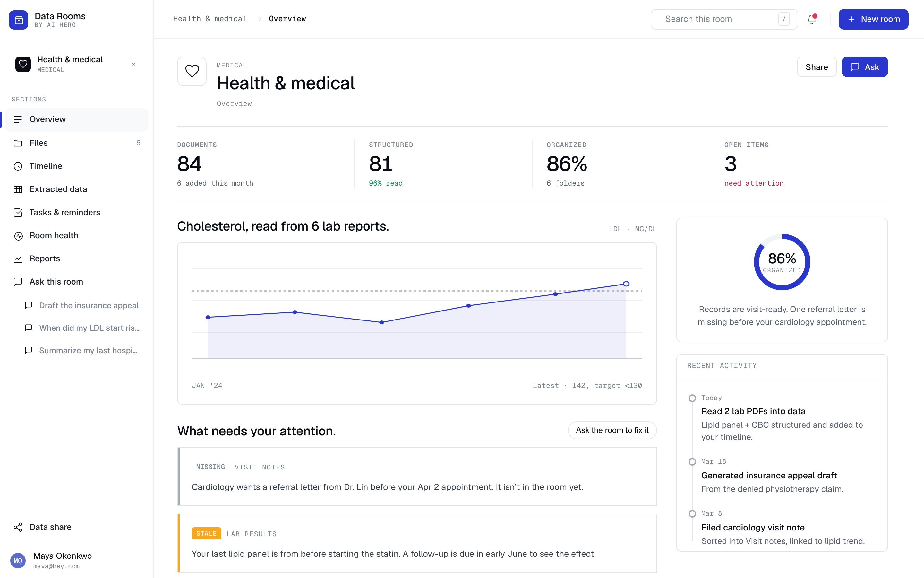The height and width of the screenshot is (578, 924).
Task: Click the Reports chart icon
Action: click(18, 259)
